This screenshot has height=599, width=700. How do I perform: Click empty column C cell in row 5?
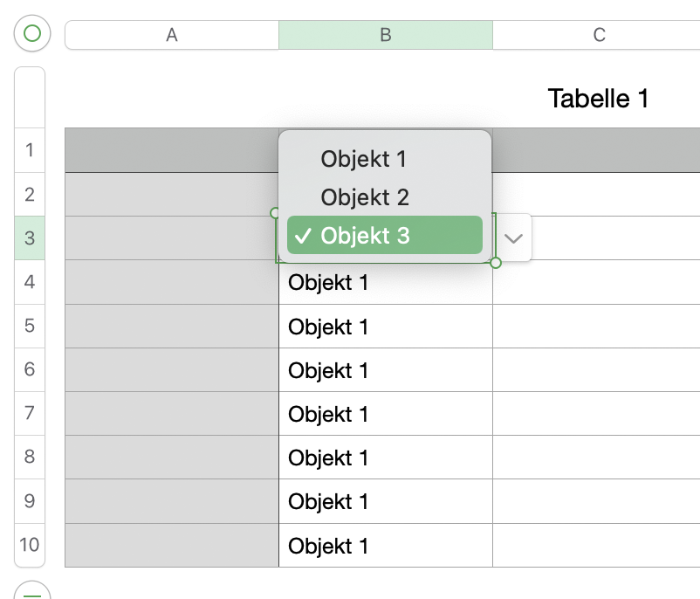596,327
